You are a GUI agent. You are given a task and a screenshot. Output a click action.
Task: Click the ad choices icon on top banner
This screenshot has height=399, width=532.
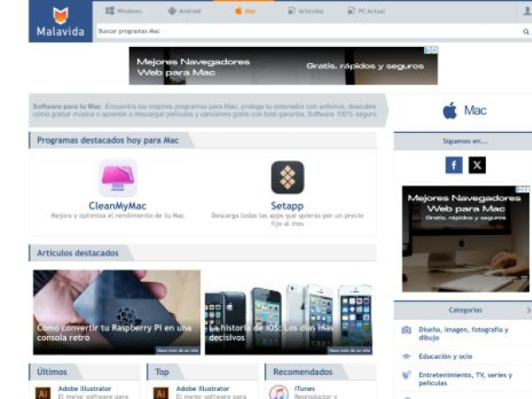[x=428, y=51]
